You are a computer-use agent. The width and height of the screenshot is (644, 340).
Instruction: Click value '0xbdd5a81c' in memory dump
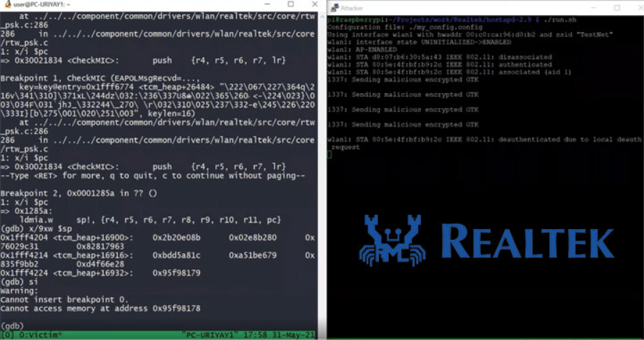[x=177, y=256]
